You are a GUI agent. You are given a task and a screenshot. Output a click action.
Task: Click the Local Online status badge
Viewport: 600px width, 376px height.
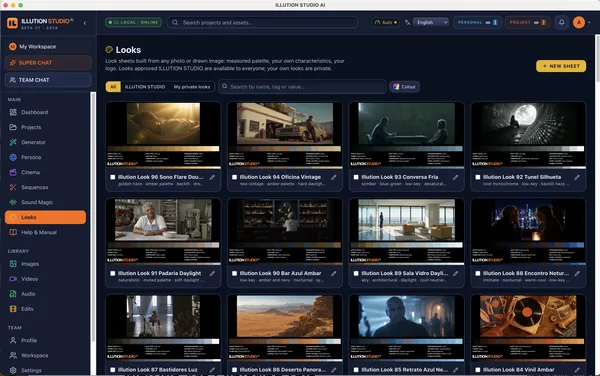pos(133,23)
